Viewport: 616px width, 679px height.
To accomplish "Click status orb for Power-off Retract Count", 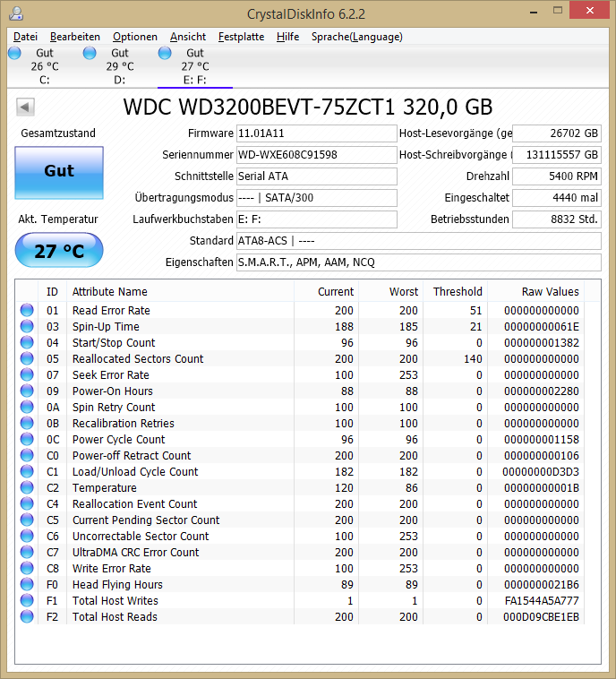I will click(x=27, y=455).
